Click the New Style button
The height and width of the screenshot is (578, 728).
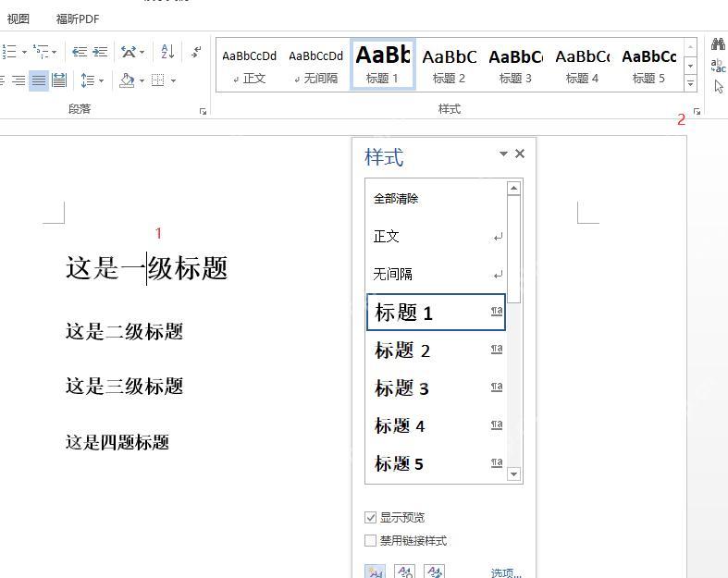(376, 572)
